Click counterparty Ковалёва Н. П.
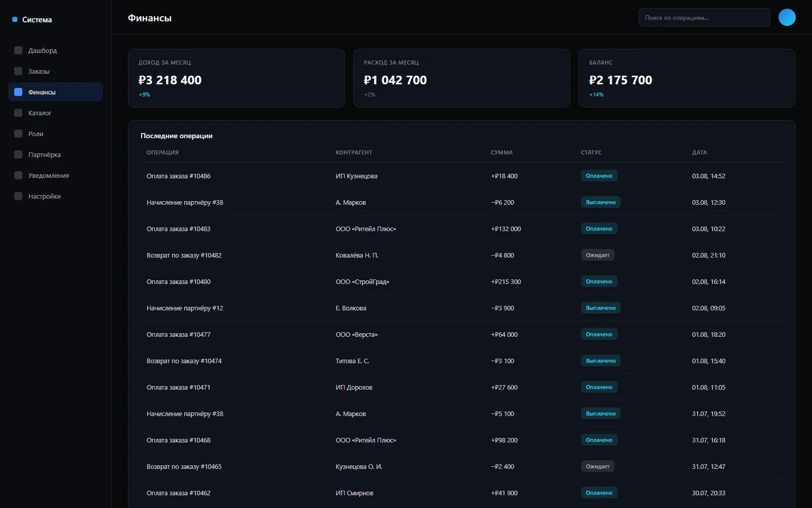 [x=357, y=255]
